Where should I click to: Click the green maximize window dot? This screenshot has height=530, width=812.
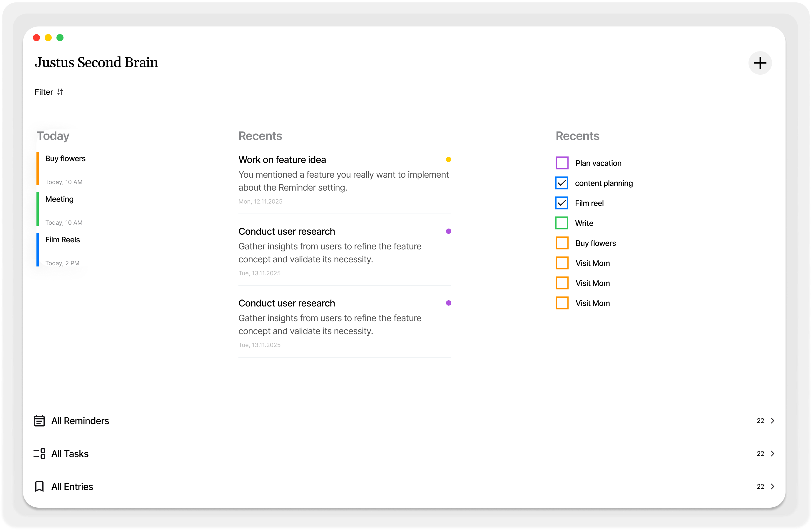pyautogui.click(x=60, y=38)
